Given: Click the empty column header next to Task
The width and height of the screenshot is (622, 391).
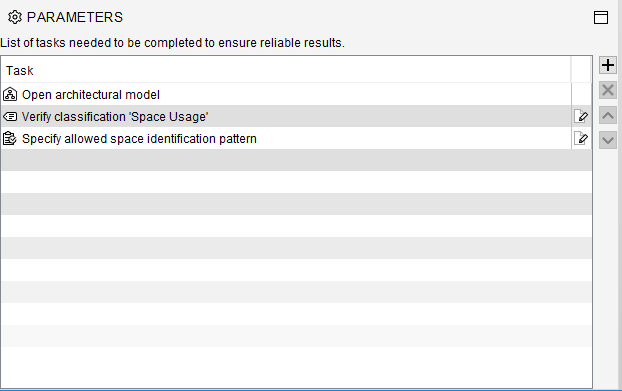Looking at the screenshot, I should (581, 70).
